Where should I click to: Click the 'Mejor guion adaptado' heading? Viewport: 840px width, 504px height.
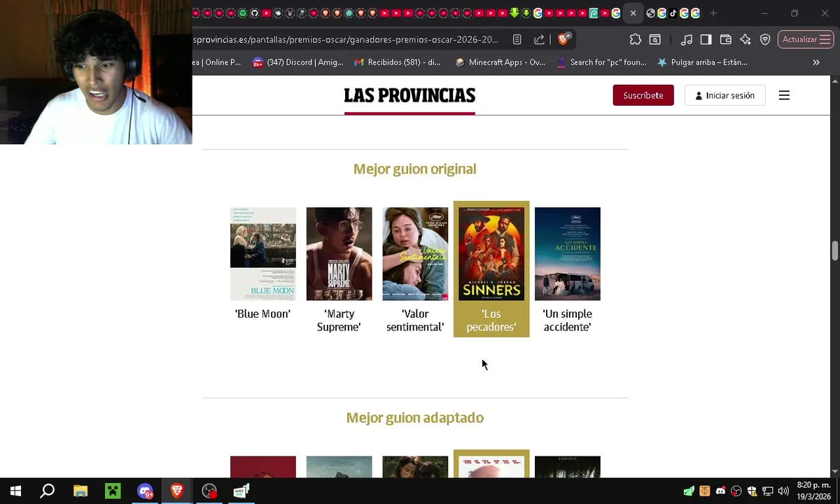pos(414,417)
